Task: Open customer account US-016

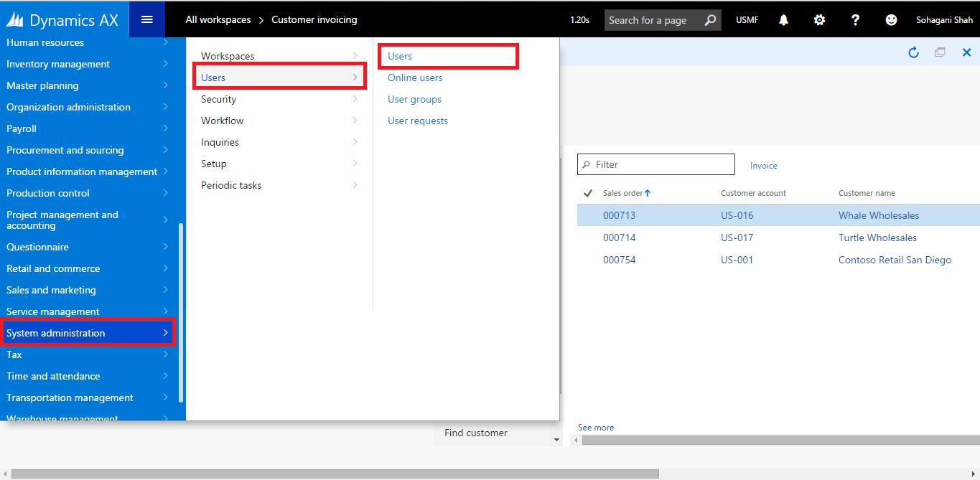Action: click(737, 215)
